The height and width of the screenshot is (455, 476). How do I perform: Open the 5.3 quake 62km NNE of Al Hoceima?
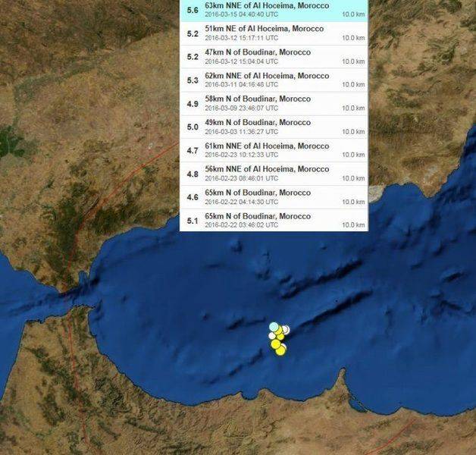[274, 80]
